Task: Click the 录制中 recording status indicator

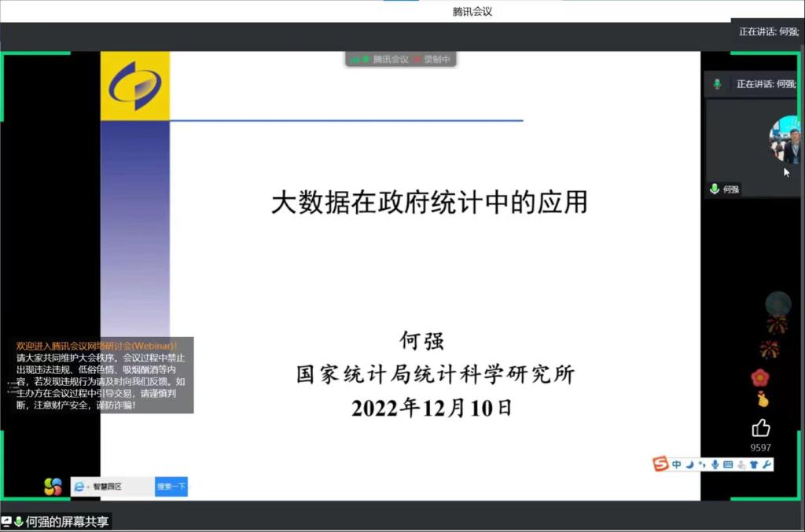Action: [436, 60]
